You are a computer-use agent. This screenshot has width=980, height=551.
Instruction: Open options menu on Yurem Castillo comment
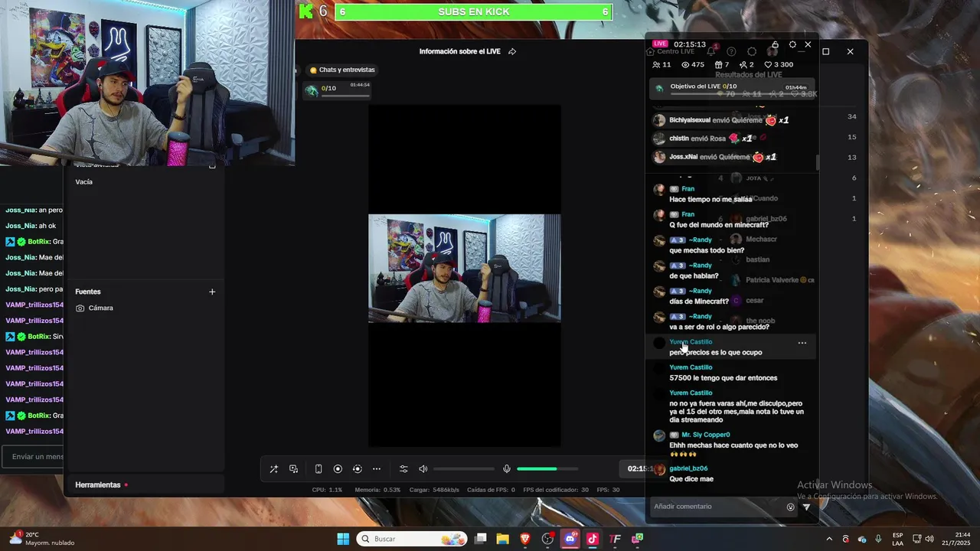802,343
